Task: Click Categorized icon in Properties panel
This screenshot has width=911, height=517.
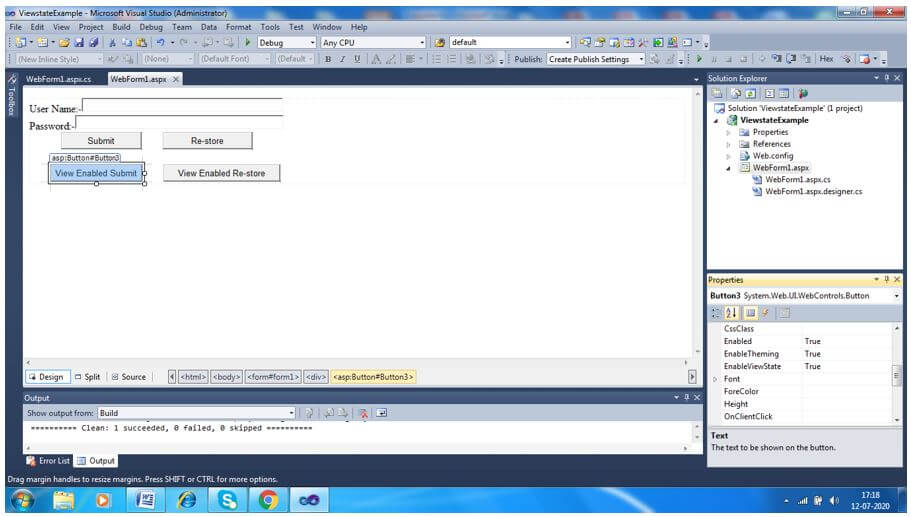Action: tap(716, 313)
